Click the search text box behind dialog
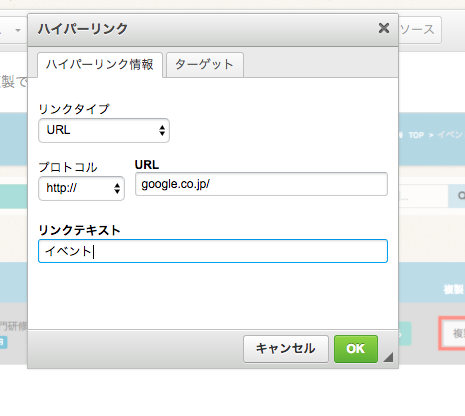Viewport: 465px width, 416px height. point(423,196)
